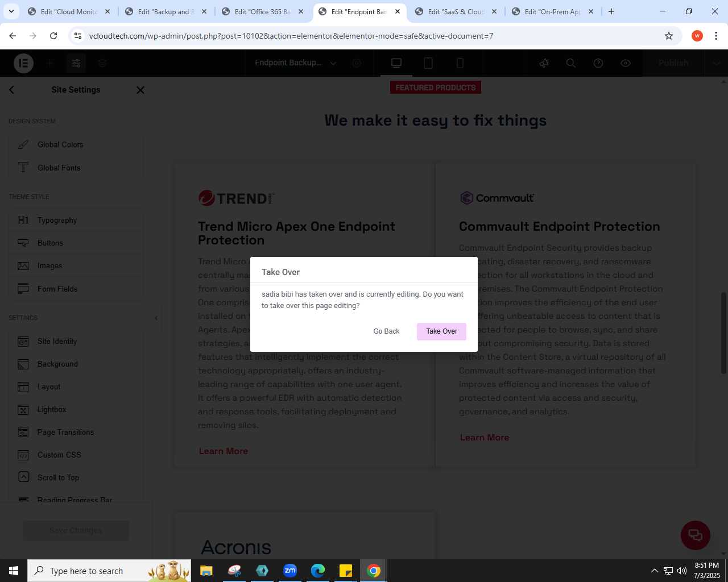Open the help question mark icon

point(598,63)
